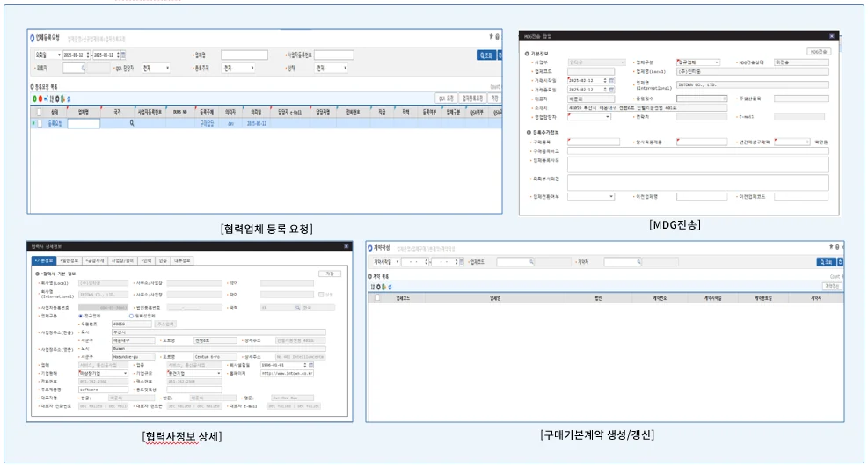Click the MDG전송 button in the popup
This screenshot has height=467, width=868.
(818, 52)
